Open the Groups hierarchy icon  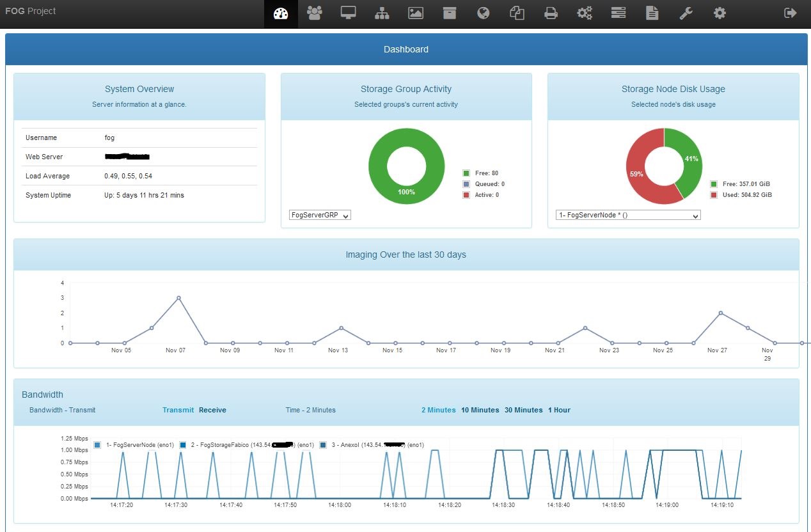(382, 13)
